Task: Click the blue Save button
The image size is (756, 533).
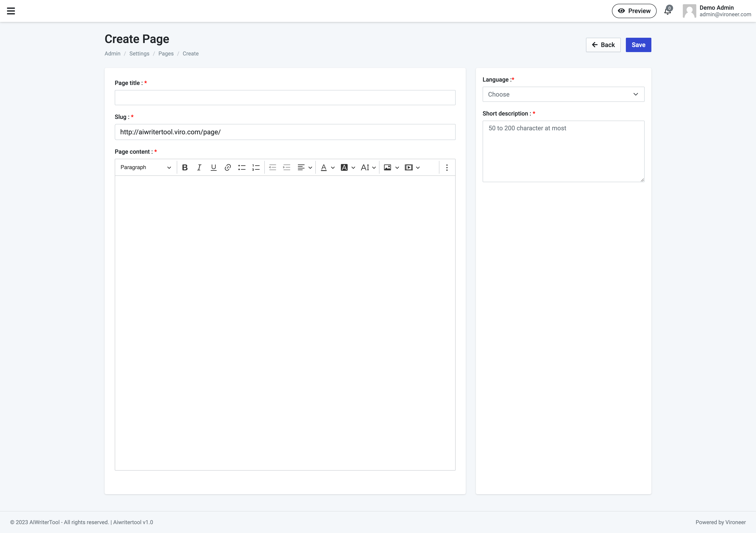Action: click(x=638, y=45)
